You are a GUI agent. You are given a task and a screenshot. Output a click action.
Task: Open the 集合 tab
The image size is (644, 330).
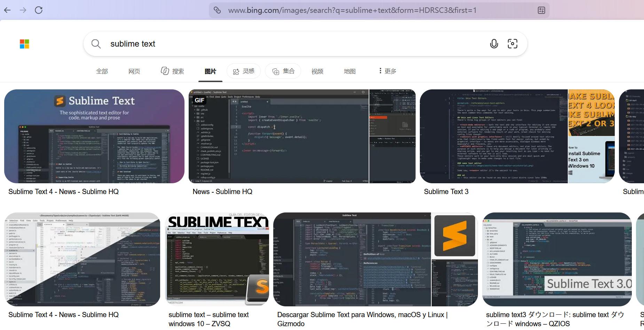[283, 71]
